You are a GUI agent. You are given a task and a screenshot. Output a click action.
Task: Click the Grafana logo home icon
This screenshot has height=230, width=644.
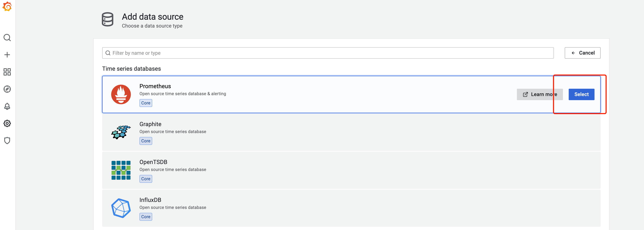[x=7, y=6]
